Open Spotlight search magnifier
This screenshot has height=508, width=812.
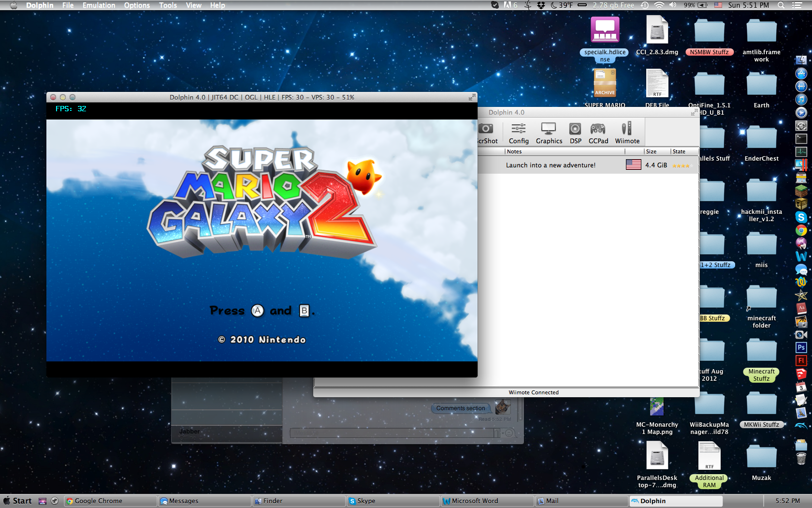point(781,5)
